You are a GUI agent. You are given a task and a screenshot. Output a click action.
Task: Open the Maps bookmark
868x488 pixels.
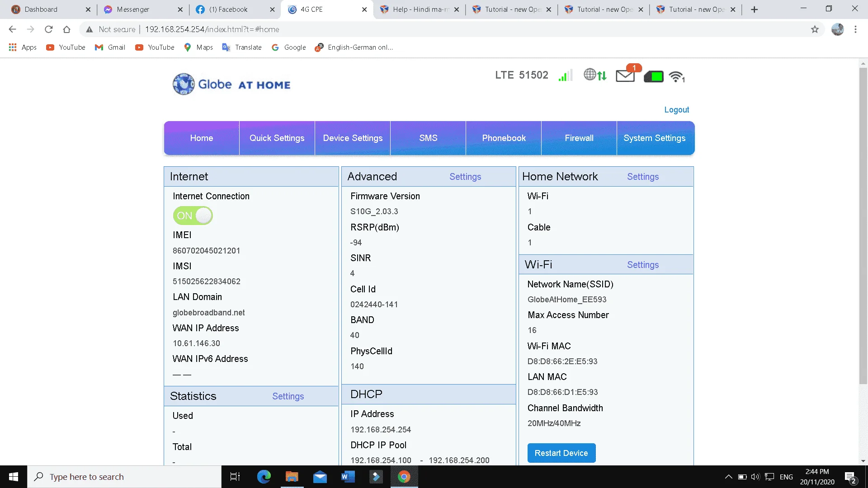[x=198, y=47]
